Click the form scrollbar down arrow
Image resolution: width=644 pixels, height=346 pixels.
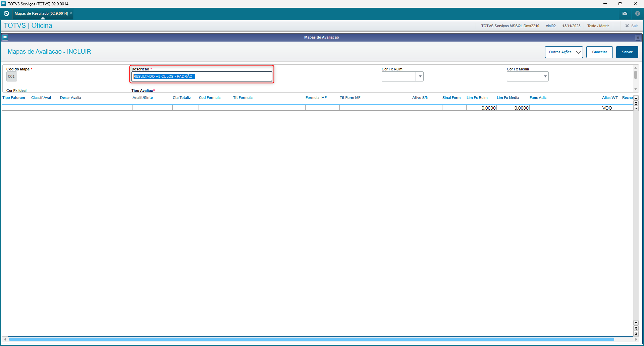[636, 89]
